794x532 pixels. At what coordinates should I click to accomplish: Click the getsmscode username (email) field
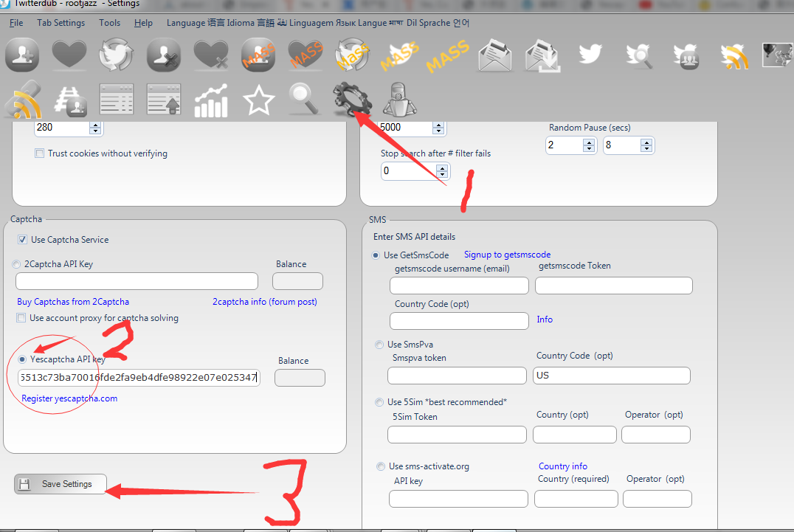tap(459, 286)
